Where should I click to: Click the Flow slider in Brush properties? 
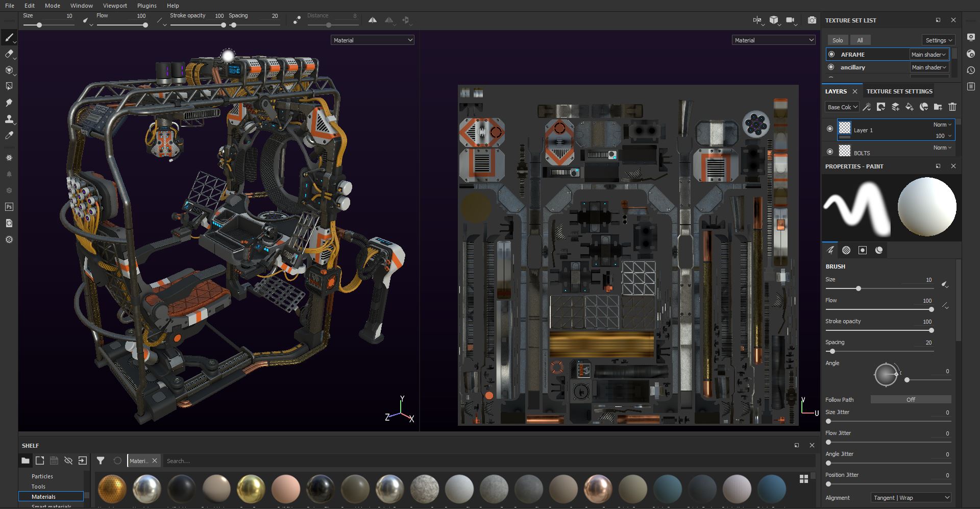coord(878,309)
